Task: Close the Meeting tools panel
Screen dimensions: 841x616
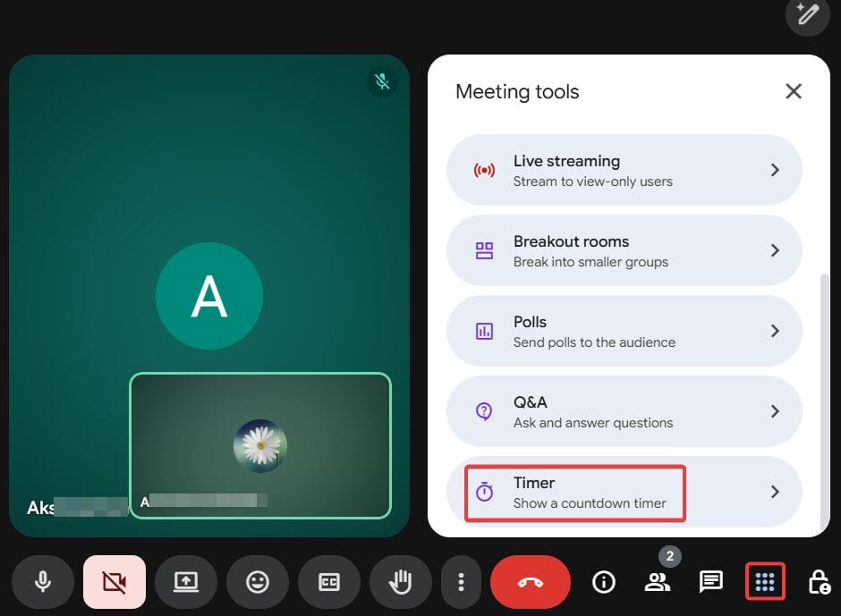Action: [794, 90]
